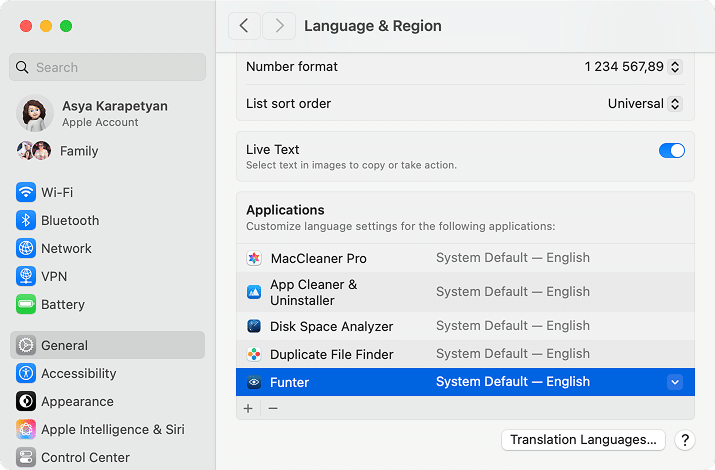Click the Live Text label
Image resolution: width=715 pixels, height=470 pixels.
(x=273, y=150)
